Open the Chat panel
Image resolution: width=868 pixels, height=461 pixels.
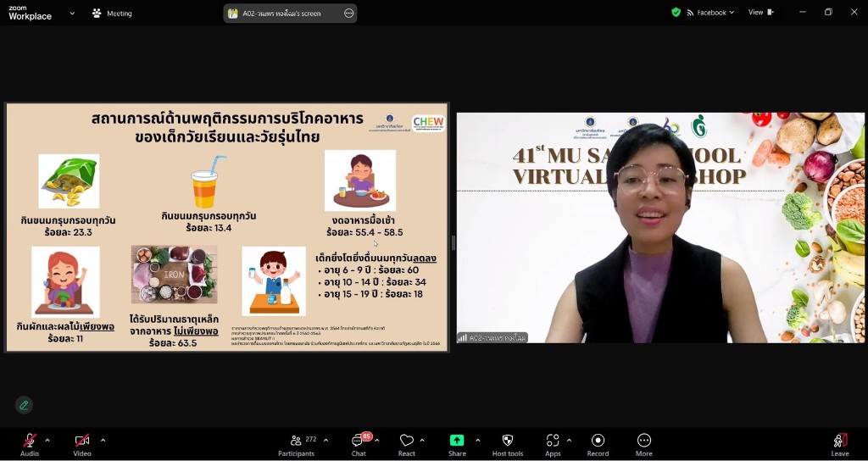coord(359,444)
